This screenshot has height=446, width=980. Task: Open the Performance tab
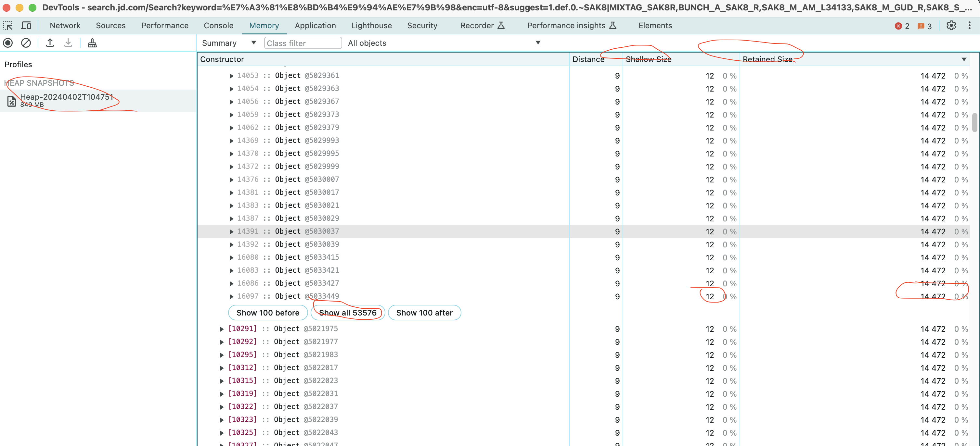165,25
